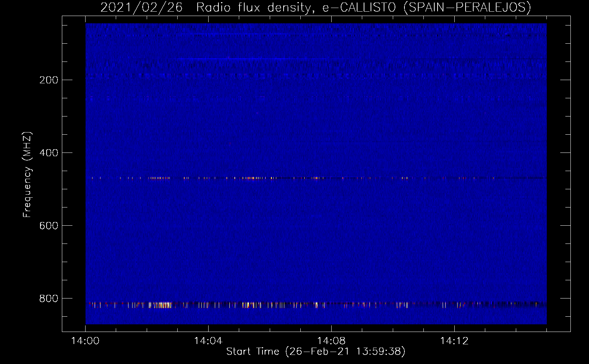Select the 400 frequency tick label

tap(49, 153)
